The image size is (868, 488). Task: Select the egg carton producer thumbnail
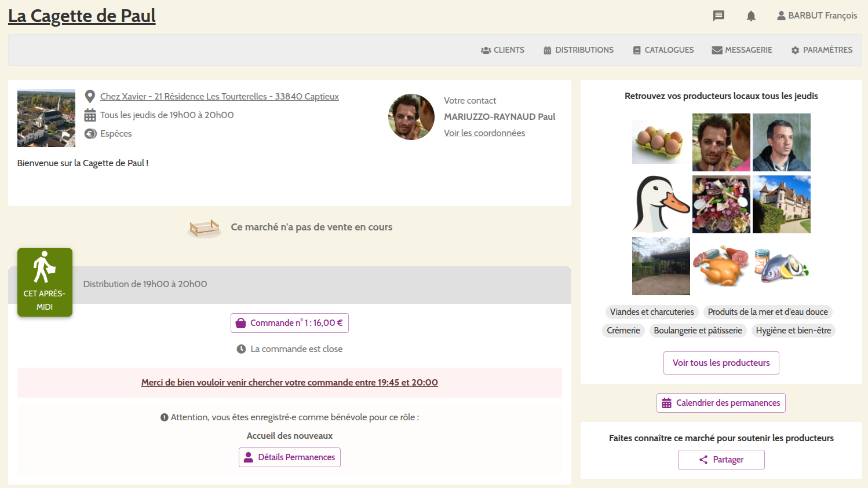[661, 142]
